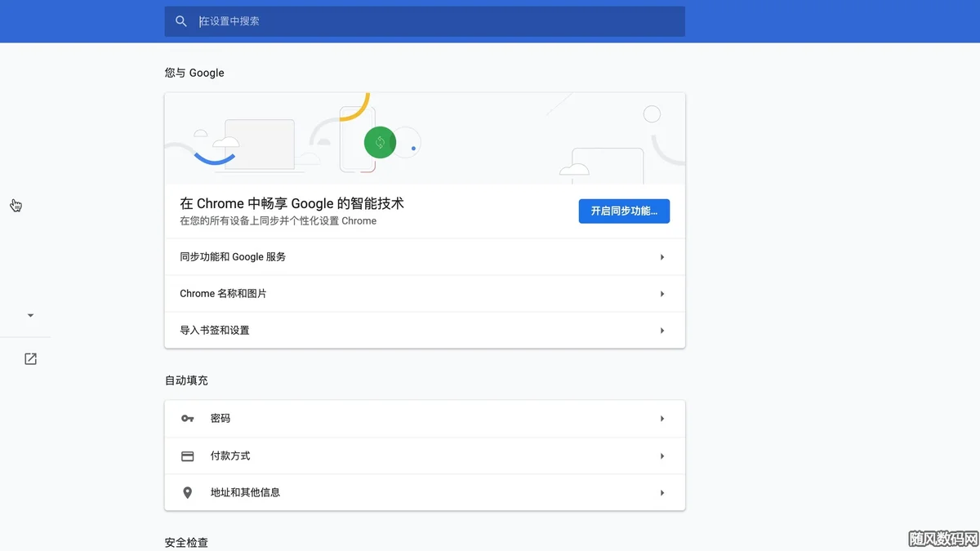
Task: Click the 在 Chrome 中畅享 Google 的智能技术 heading
Action: pos(292,203)
